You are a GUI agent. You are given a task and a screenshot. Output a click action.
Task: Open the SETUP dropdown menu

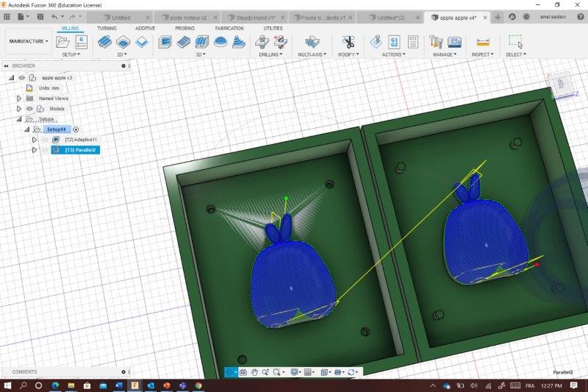(71, 54)
